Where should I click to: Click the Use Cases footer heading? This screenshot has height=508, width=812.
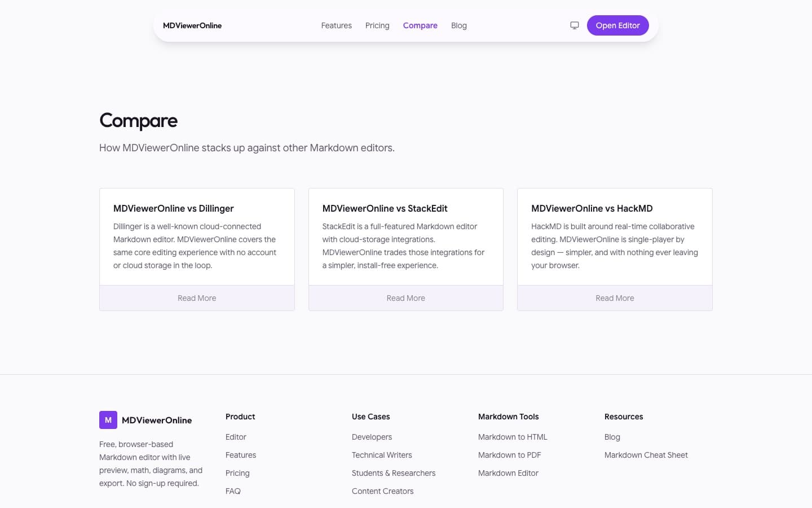coord(371,417)
